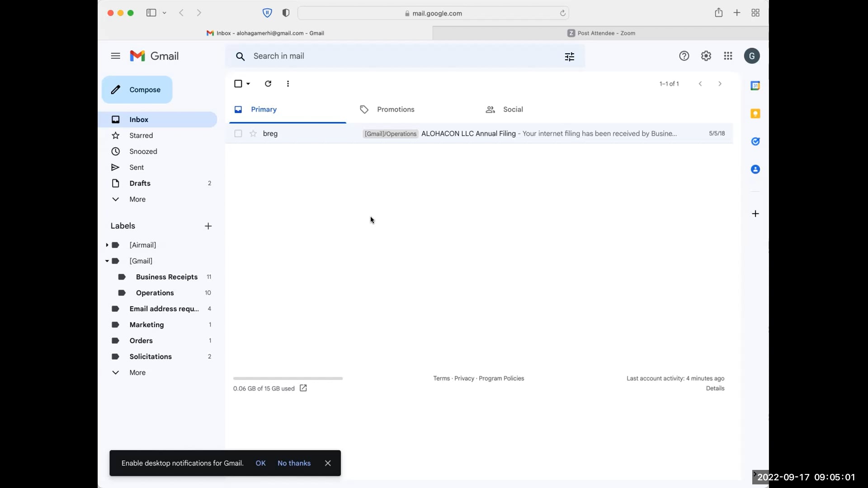This screenshot has width=868, height=488.
Task: Open the Snoozed folder
Action: (x=157, y=151)
